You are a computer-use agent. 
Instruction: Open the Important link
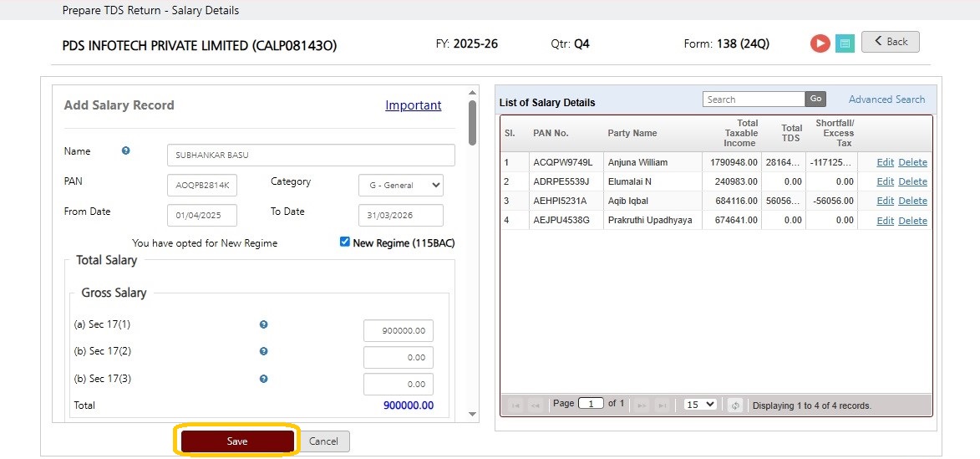(x=413, y=105)
